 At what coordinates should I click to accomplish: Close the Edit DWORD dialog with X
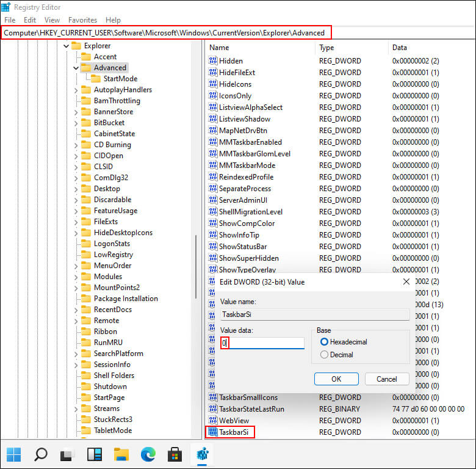(406, 282)
